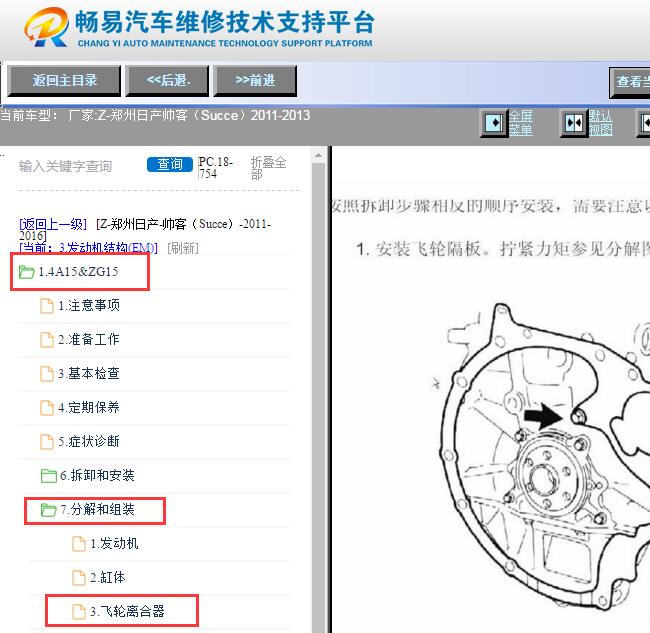Click the step 1 安装飞轮隔板 text

click(503, 249)
